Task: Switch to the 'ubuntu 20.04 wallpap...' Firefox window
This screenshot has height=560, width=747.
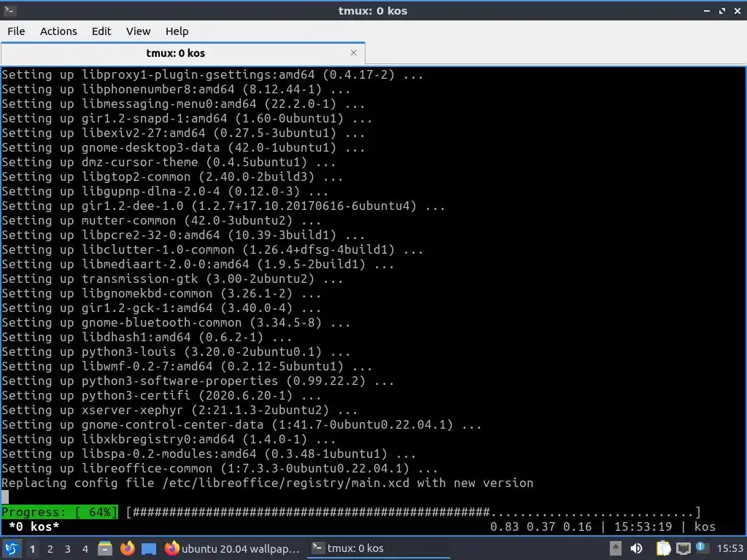Action: point(233,548)
